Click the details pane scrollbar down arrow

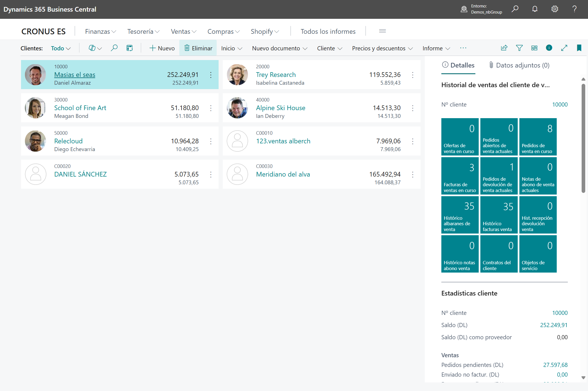583,378
